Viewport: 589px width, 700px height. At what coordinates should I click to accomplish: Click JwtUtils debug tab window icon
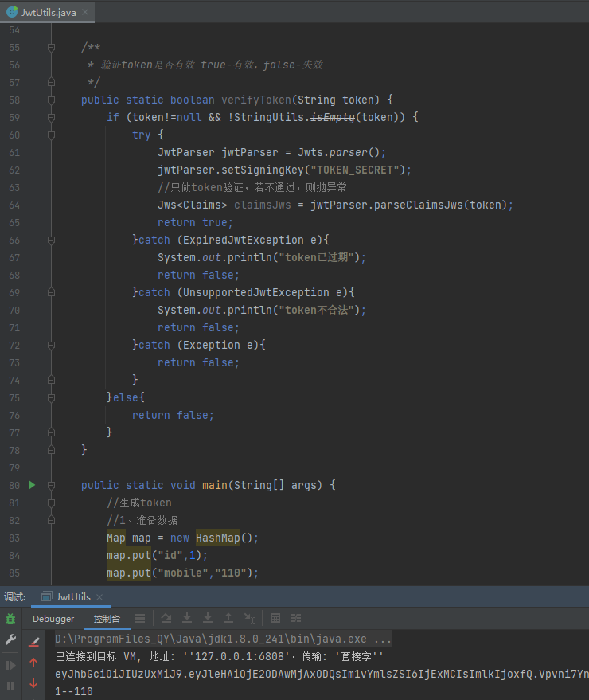tap(46, 597)
